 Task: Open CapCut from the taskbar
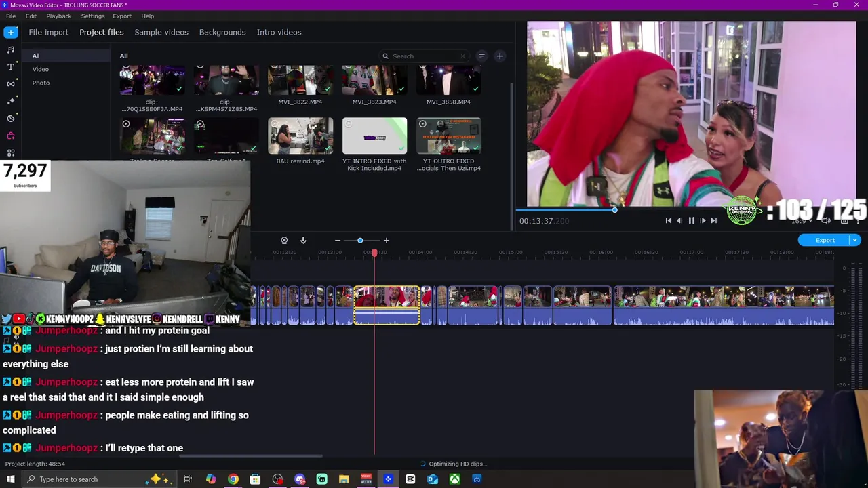point(410,479)
